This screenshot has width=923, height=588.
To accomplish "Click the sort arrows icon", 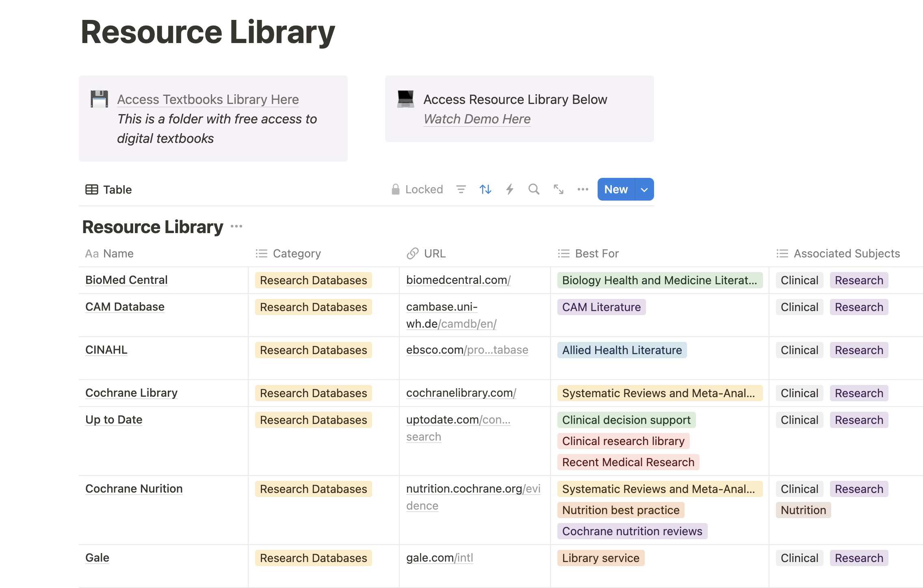I will 485,189.
